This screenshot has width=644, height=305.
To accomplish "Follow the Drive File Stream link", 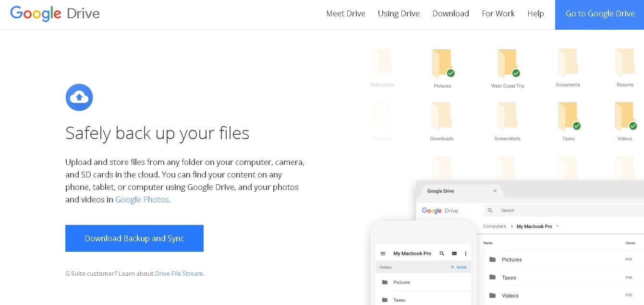I will click(179, 274).
